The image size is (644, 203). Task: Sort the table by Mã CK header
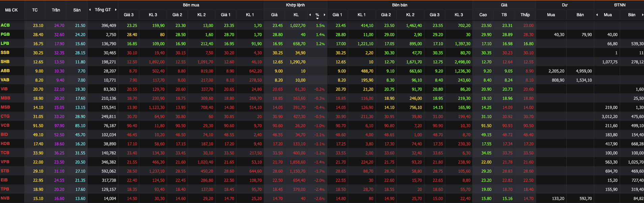click(x=11, y=10)
